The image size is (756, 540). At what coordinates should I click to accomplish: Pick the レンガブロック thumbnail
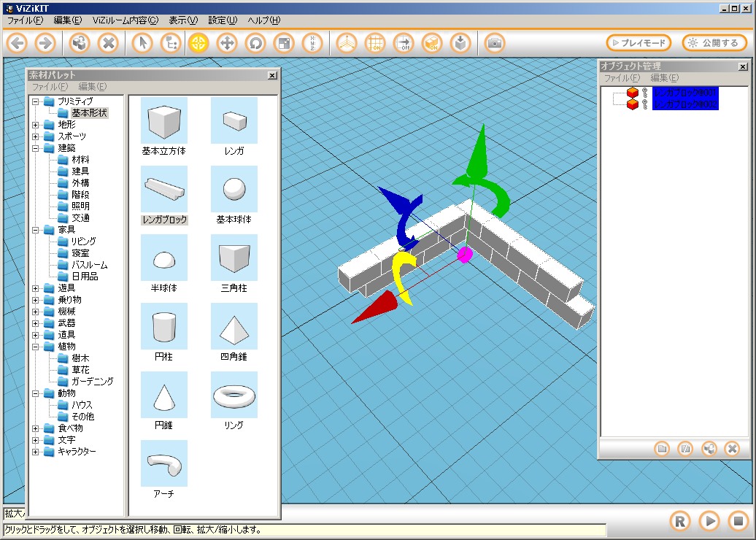[x=164, y=189]
